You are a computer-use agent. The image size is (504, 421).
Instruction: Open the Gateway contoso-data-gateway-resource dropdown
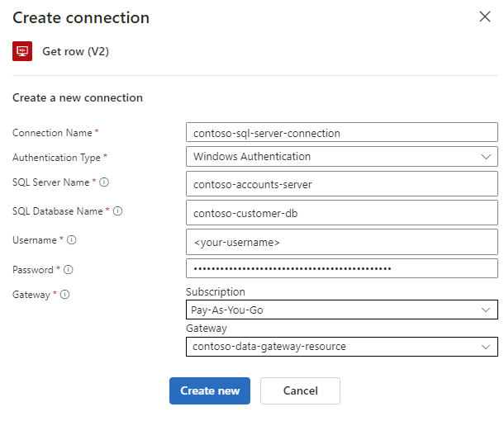342,347
